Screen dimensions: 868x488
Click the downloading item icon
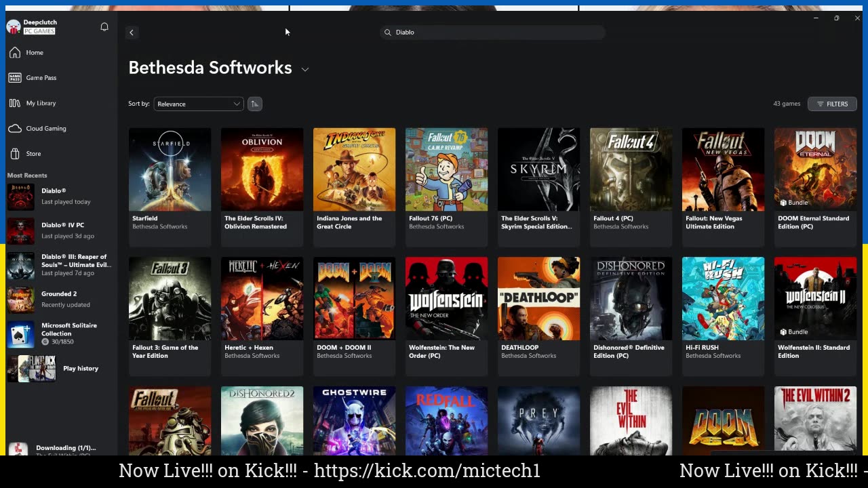pyautogui.click(x=18, y=449)
